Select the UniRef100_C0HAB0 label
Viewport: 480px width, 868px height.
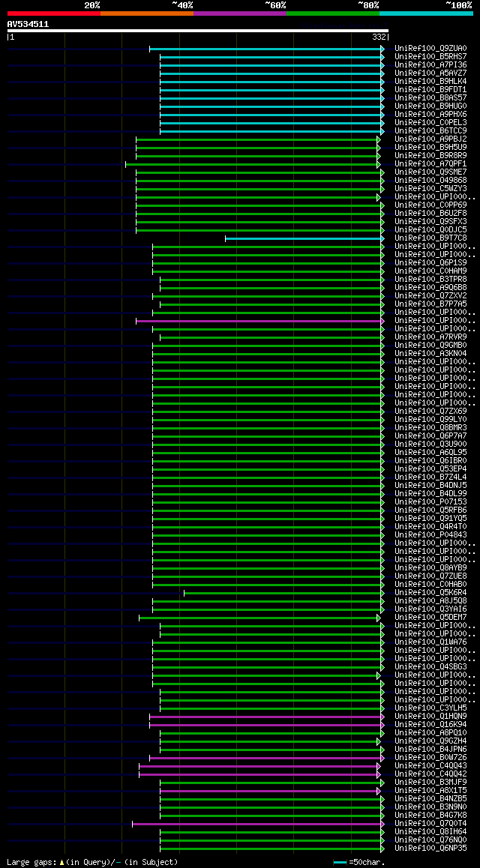[x=430, y=585]
